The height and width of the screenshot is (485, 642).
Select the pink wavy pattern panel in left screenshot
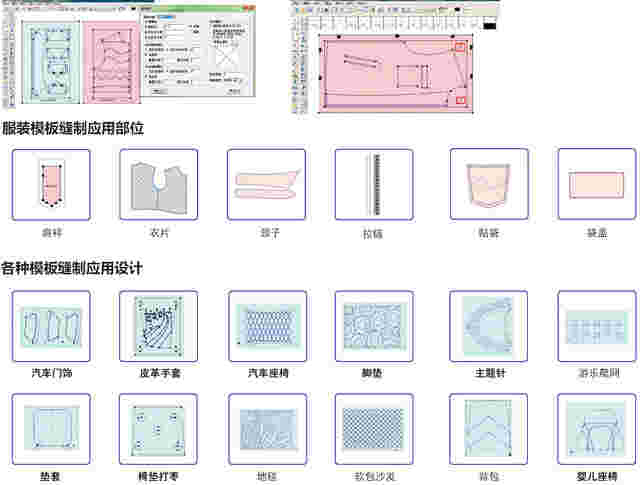pos(111,63)
